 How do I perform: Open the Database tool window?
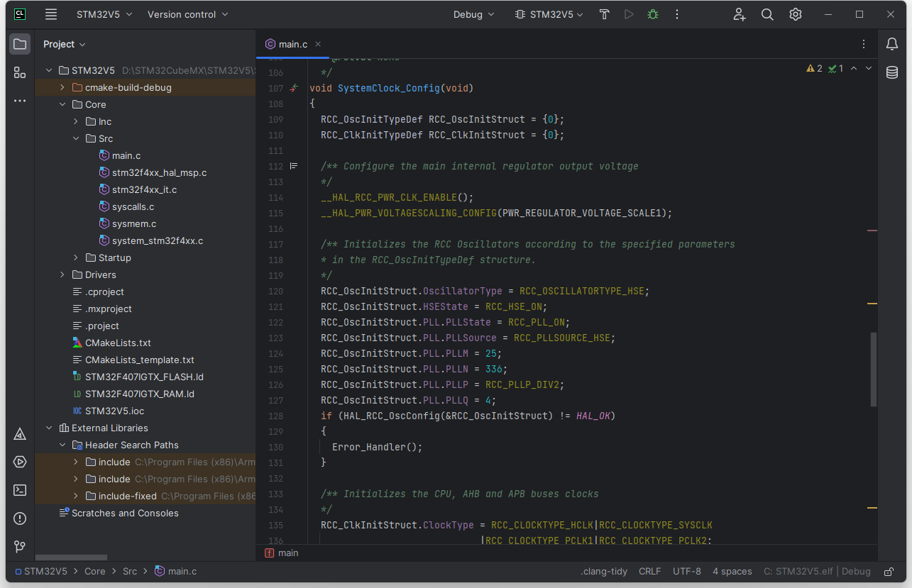pyautogui.click(x=892, y=72)
